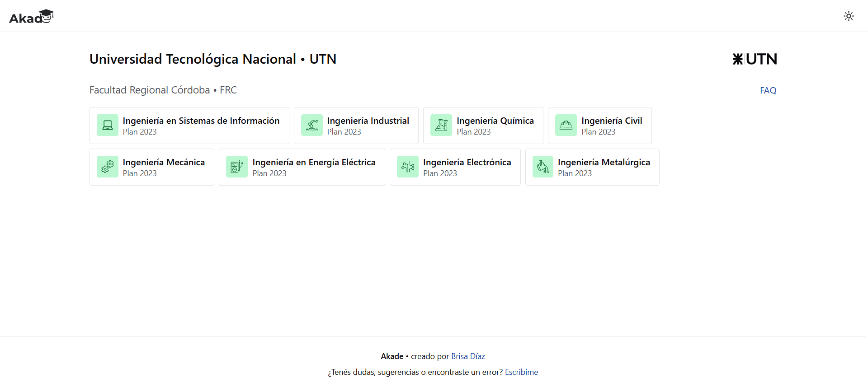Click the multimeter icon for Energía Eléctrica
Viewport: 868px width, 392px height.
click(x=237, y=167)
